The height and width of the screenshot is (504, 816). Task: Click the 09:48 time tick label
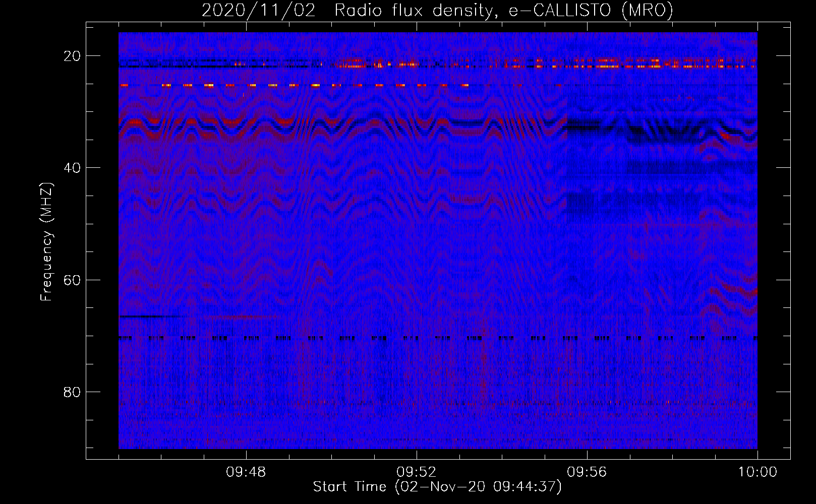point(246,472)
